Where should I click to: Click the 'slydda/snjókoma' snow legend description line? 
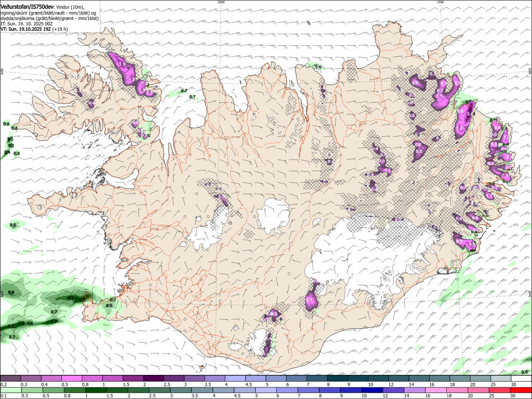tap(49, 18)
